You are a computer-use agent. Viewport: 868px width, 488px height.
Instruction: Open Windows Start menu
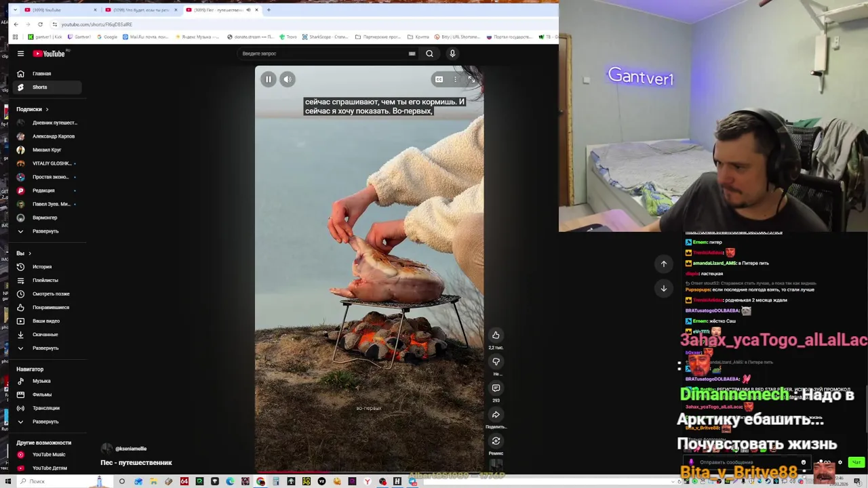coord(8,481)
